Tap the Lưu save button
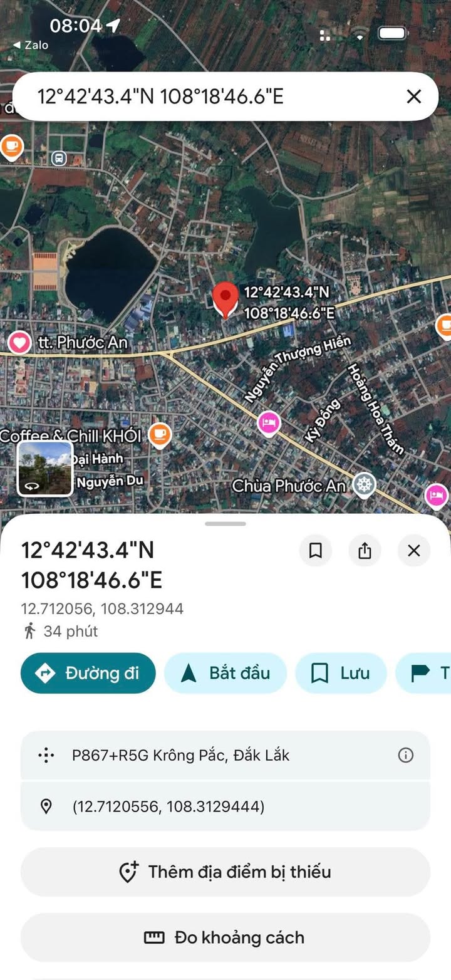 click(341, 673)
